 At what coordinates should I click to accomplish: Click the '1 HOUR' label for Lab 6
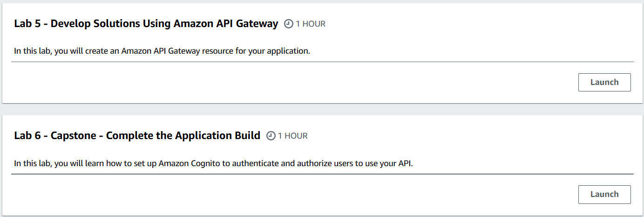click(x=293, y=136)
